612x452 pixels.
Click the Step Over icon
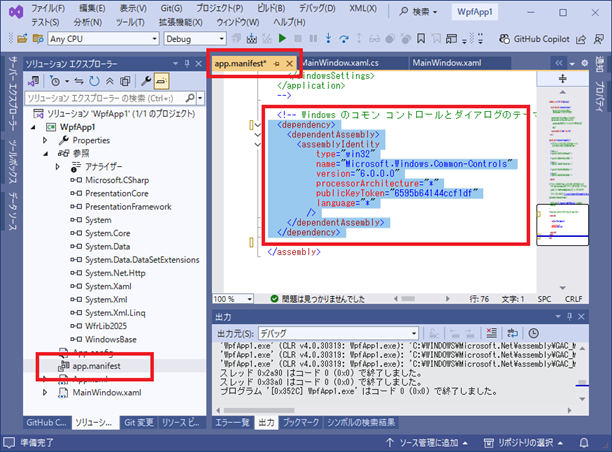pos(344,38)
